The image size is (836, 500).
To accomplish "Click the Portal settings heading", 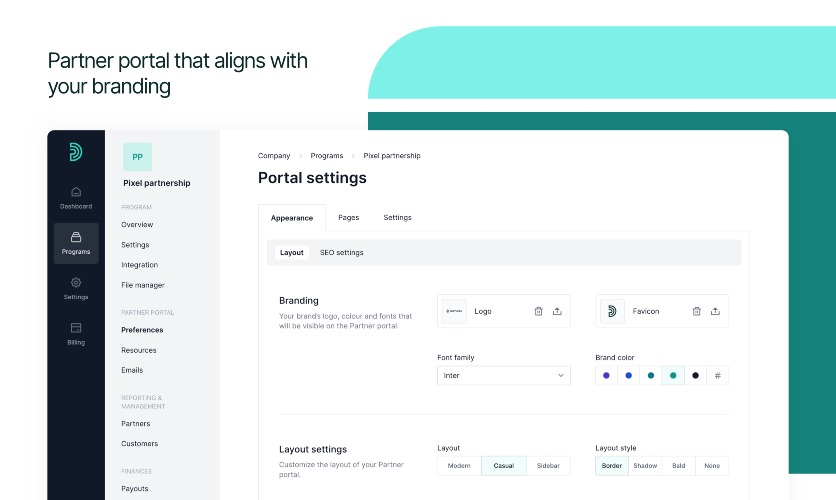I will (312, 178).
